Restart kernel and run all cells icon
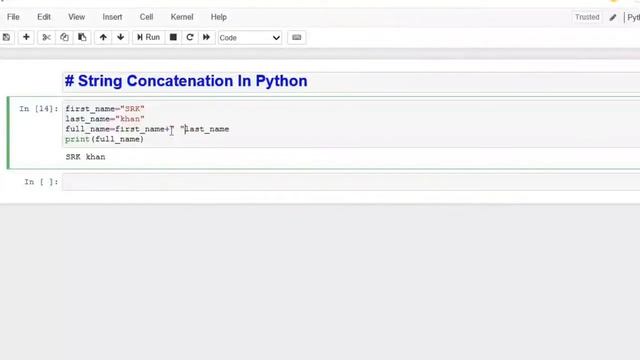 207,38
